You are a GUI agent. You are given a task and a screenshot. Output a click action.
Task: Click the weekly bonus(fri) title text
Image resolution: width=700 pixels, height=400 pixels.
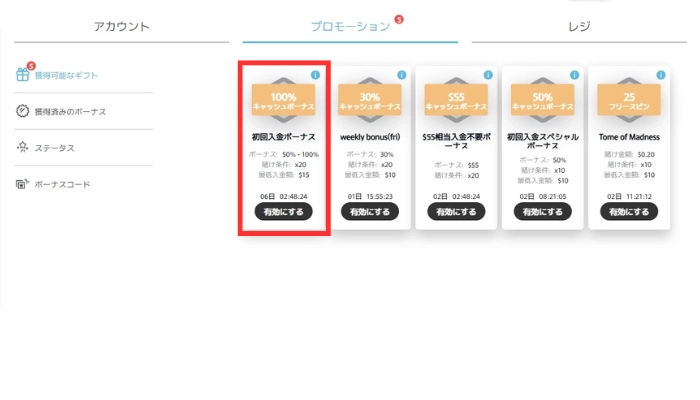[370, 137]
